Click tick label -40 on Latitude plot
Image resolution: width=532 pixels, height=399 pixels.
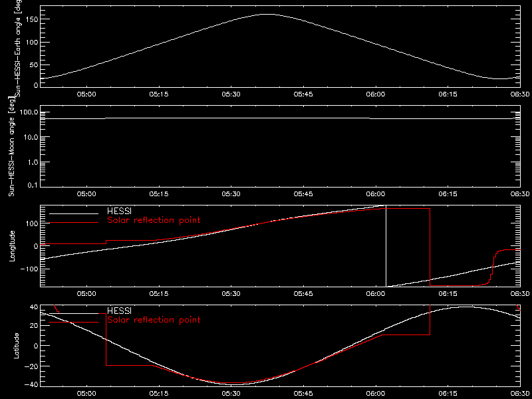click(30, 384)
